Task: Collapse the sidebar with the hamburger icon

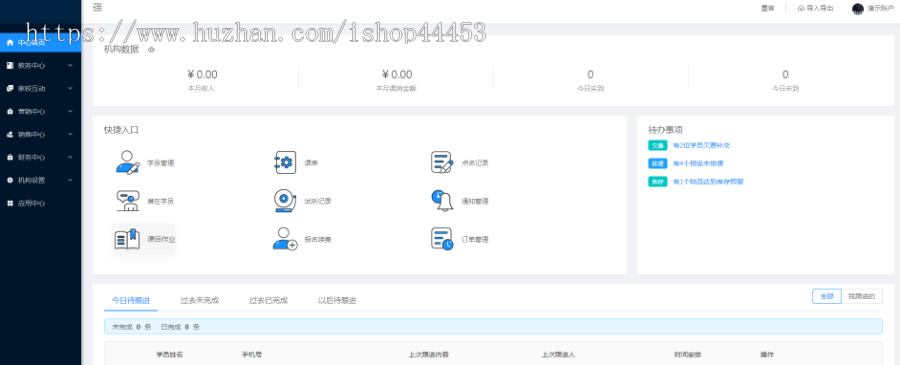Action: click(x=98, y=7)
